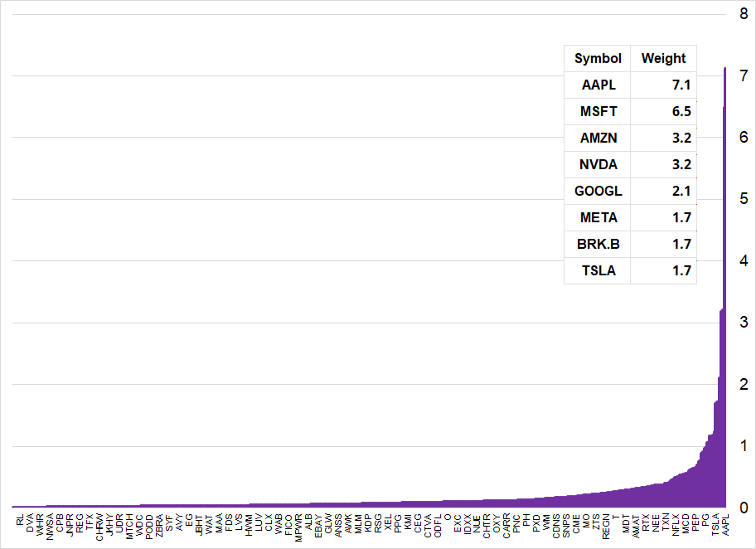Click the SYF ticker on the x-axis
The height and width of the screenshot is (549, 756).
point(169,522)
